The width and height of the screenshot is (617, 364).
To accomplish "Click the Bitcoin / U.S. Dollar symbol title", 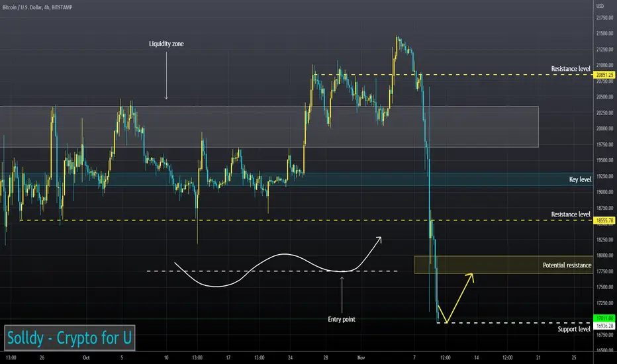I will (37, 7).
